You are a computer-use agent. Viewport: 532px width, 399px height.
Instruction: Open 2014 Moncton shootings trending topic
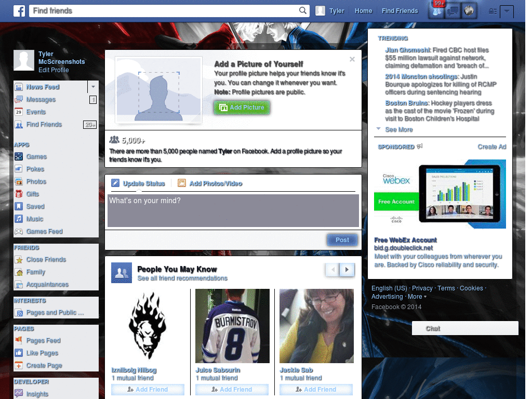[422, 77]
